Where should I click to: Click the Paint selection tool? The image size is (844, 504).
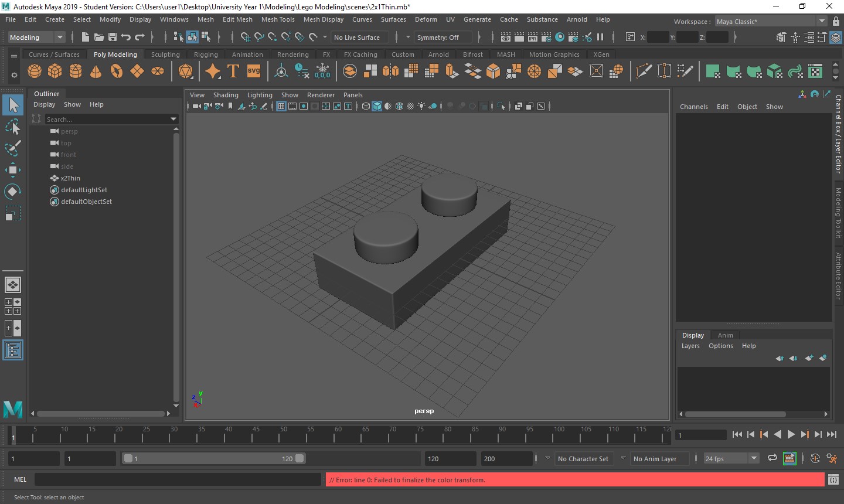[x=13, y=148]
